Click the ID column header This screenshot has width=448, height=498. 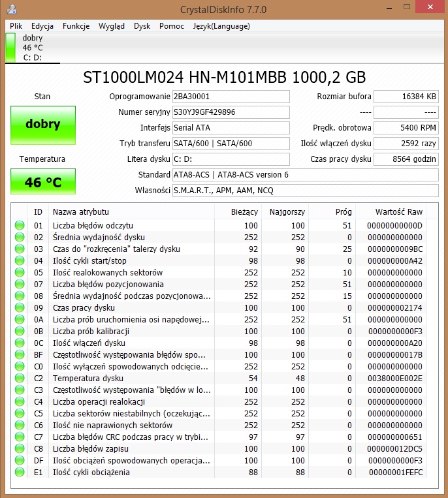coord(38,212)
